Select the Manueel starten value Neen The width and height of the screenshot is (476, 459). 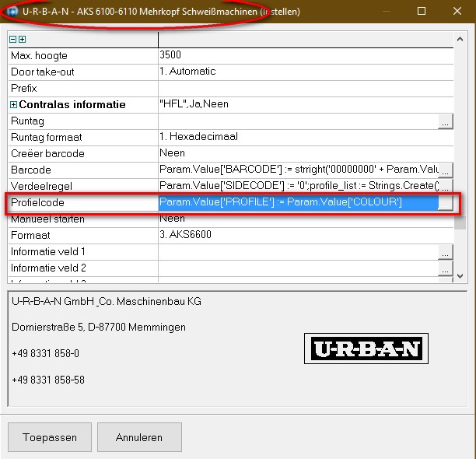click(172, 219)
